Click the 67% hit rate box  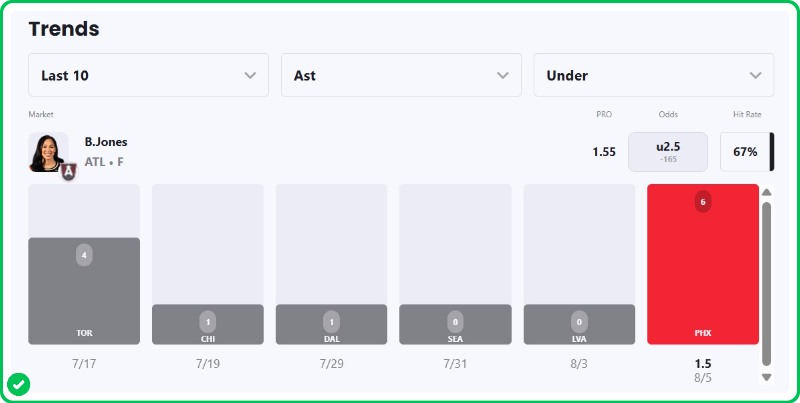coord(747,152)
